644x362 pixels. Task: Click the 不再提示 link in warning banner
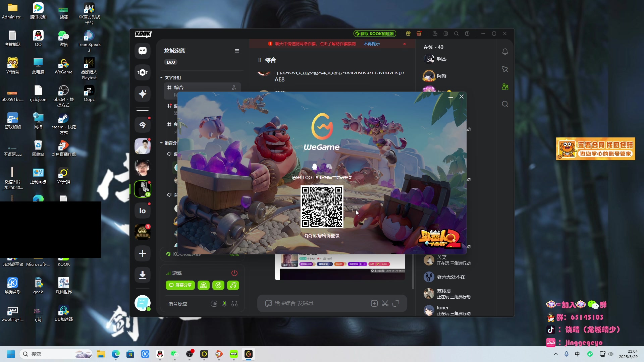(x=372, y=44)
